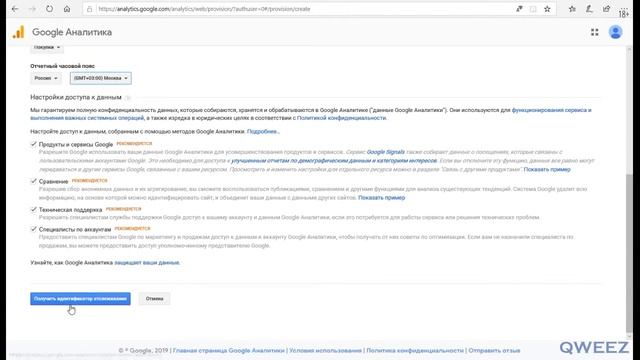This screenshot has width=640, height=360.
Task: Uncheck Техническая поддержка checkbox
Action: 34,209
